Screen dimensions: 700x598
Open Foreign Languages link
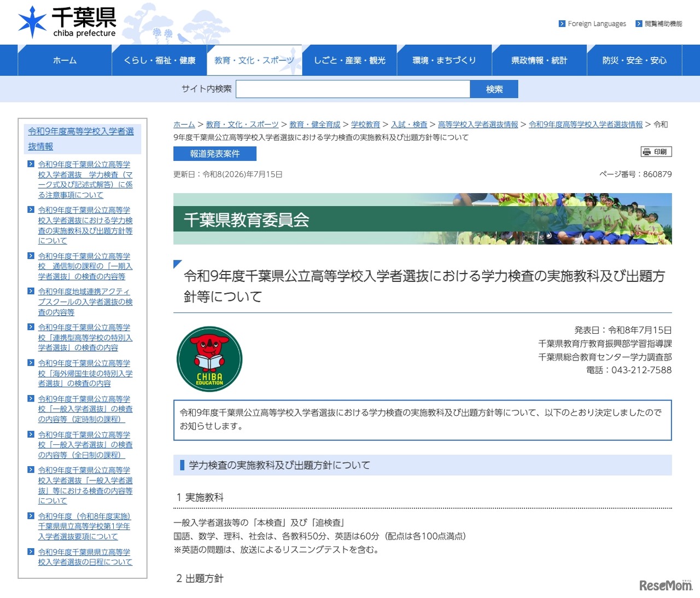coord(597,24)
